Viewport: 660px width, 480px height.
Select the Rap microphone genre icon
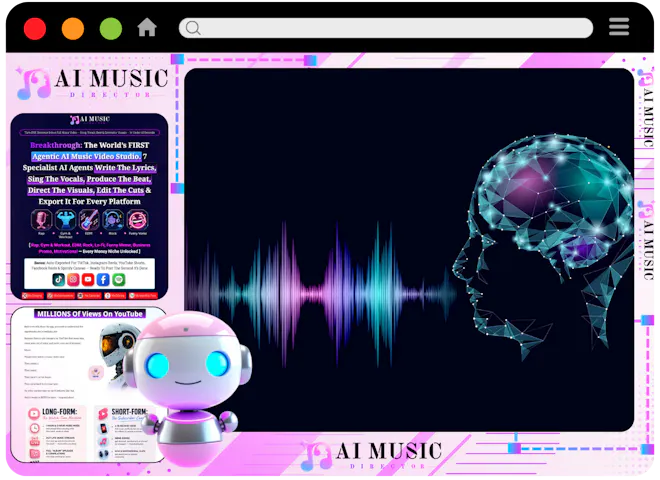click(41, 220)
